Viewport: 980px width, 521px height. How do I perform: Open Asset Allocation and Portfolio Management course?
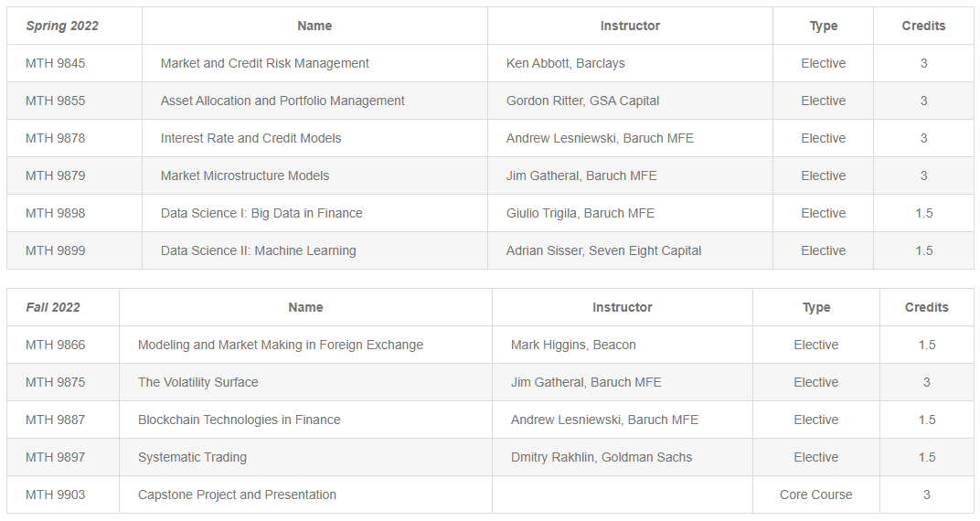click(282, 101)
